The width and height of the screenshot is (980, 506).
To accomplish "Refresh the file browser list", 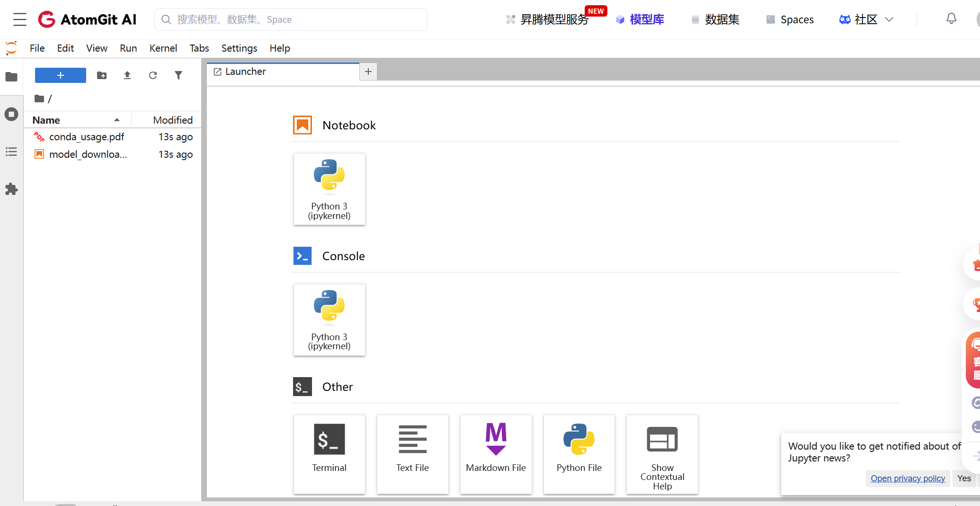I will pos(153,75).
